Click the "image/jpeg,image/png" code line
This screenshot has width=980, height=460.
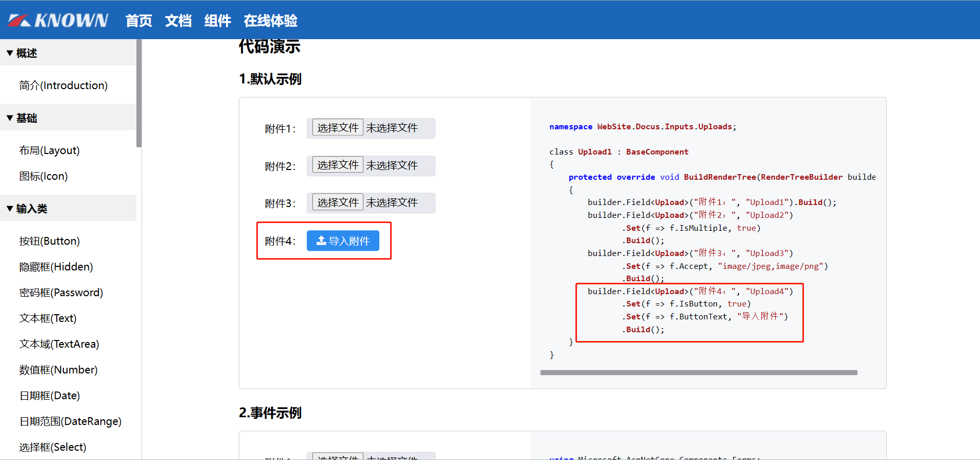(725, 266)
